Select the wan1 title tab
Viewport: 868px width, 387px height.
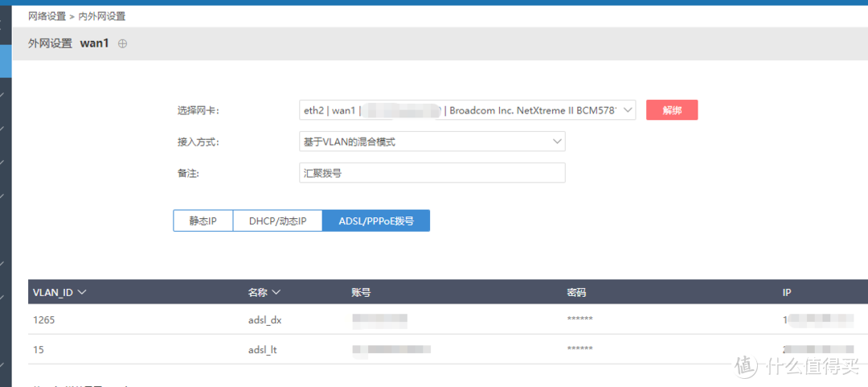pos(94,43)
